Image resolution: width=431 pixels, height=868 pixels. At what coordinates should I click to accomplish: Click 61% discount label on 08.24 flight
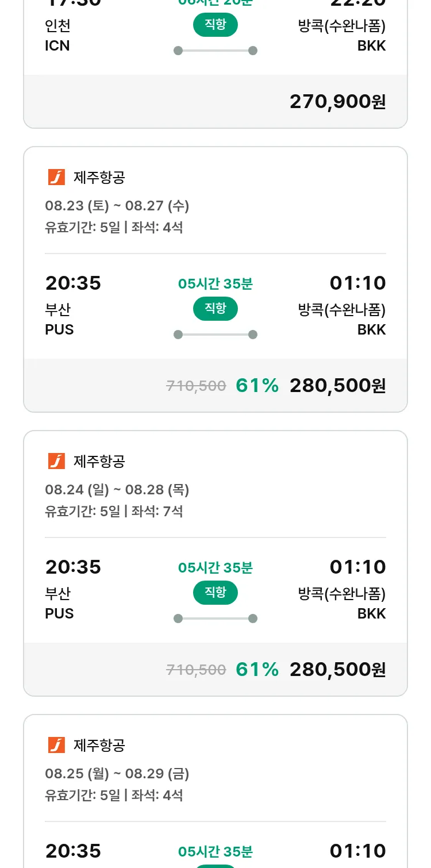pyautogui.click(x=257, y=670)
